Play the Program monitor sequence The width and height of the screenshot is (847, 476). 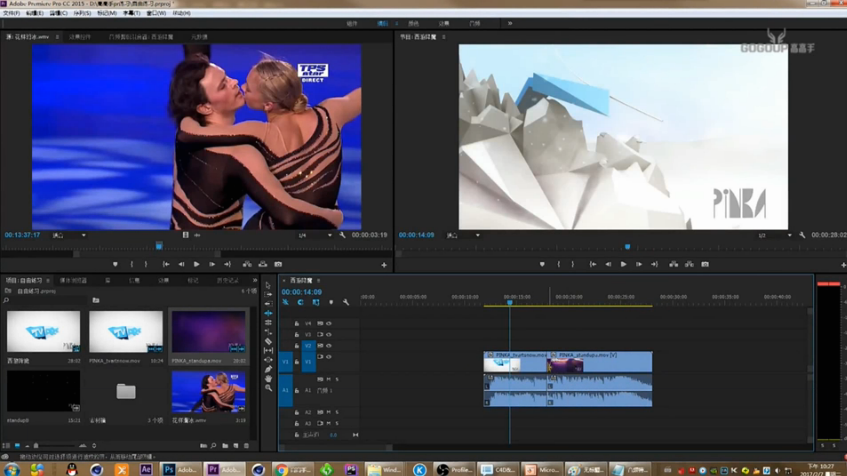(x=623, y=264)
